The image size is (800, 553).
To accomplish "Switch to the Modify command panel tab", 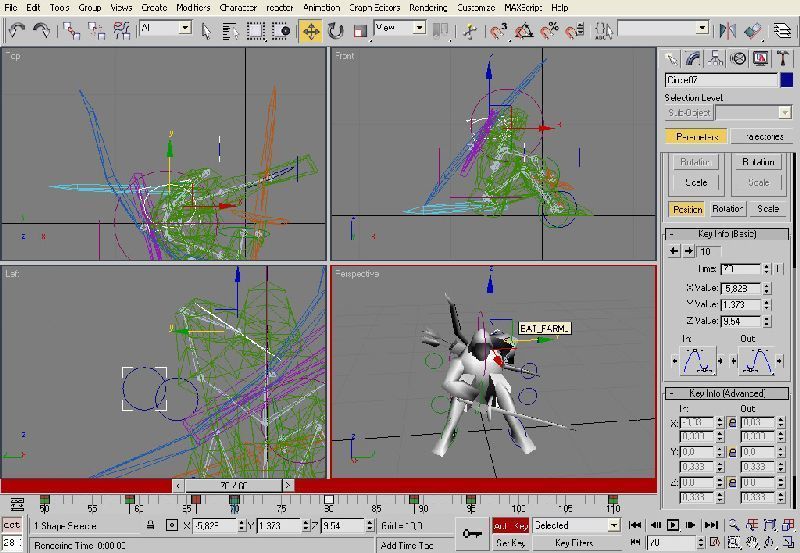I will [x=693, y=59].
